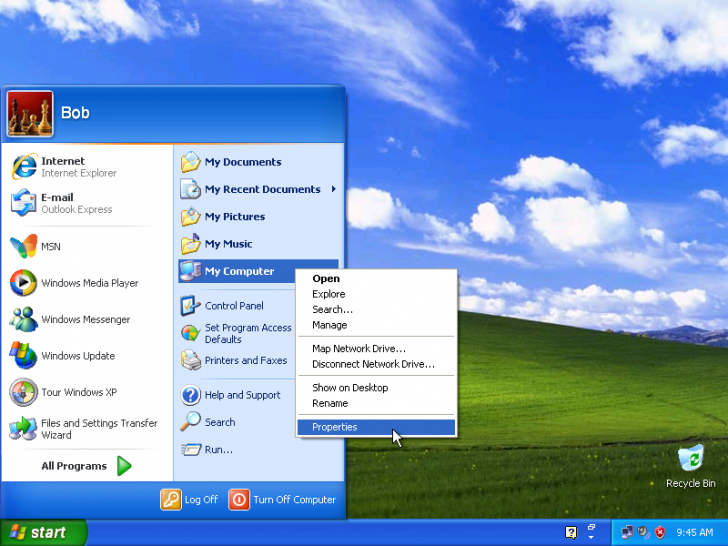This screenshot has width=728, height=546.
Task: Select the Recycle Bin desktop icon
Action: click(690, 459)
